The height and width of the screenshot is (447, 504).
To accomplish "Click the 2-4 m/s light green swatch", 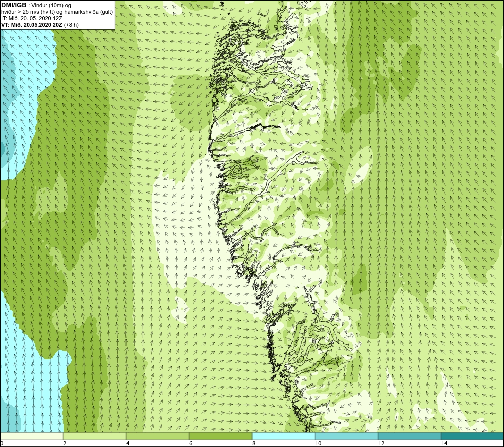I will click(95, 436).
